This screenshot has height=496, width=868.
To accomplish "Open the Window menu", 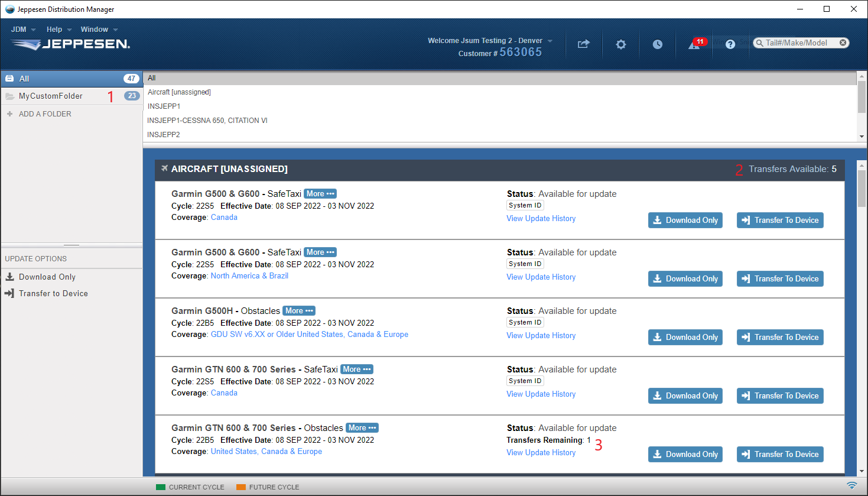I will pos(99,30).
